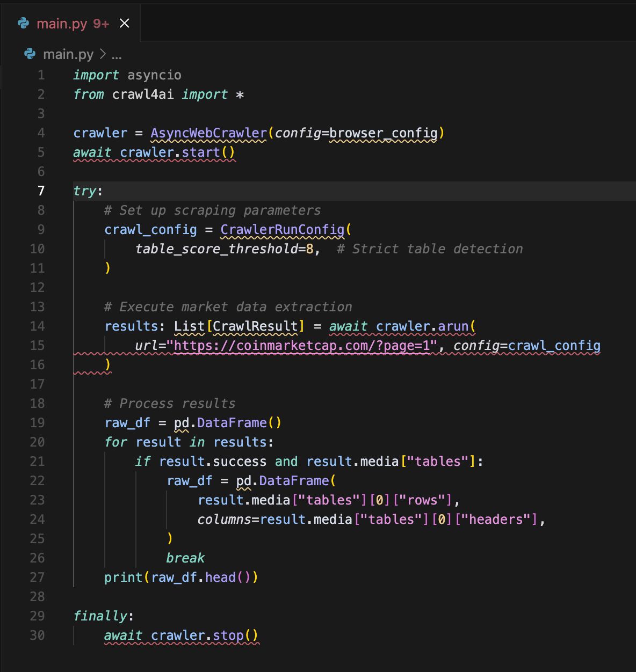Click line number 14 in the gutter
This screenshot has height=672, width=636.
coord(38,326)
